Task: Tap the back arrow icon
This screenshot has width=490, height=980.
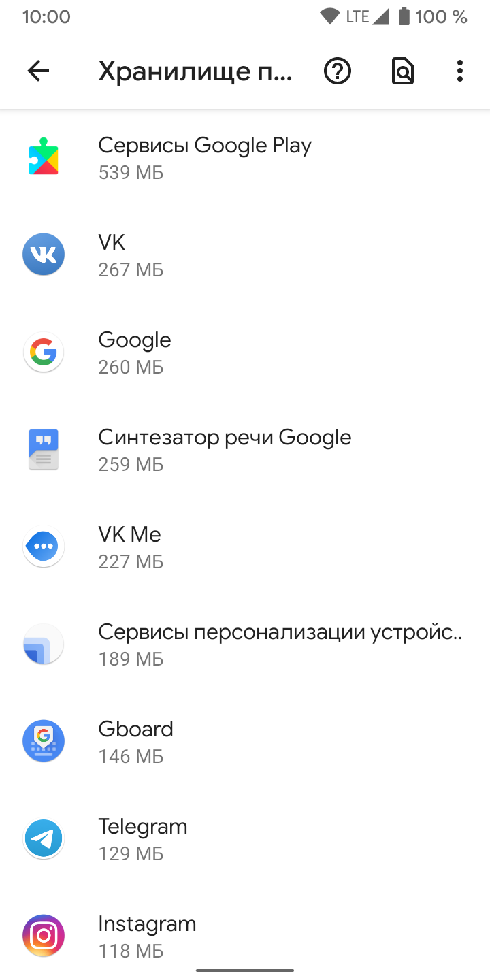Action: pyautogui.click(x=38, y=71)
